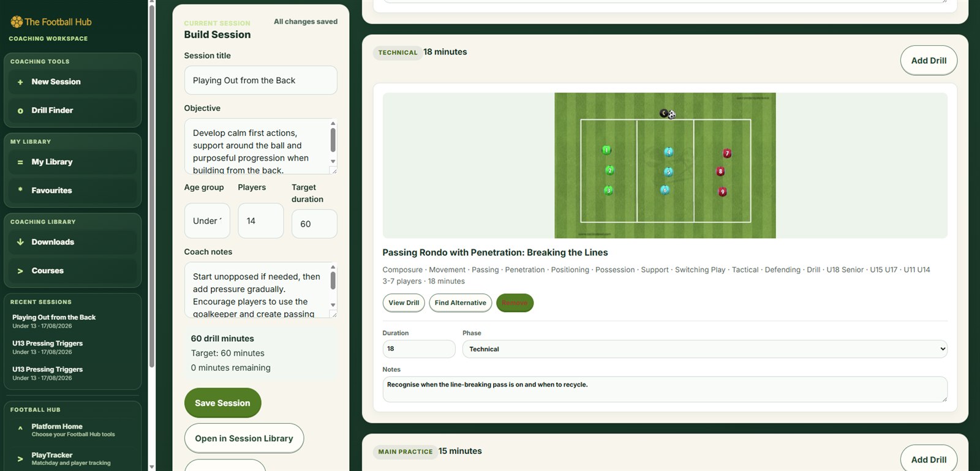Click Add Drill in Main Practice section
This screenshot has width=980, height=471.
929,459
